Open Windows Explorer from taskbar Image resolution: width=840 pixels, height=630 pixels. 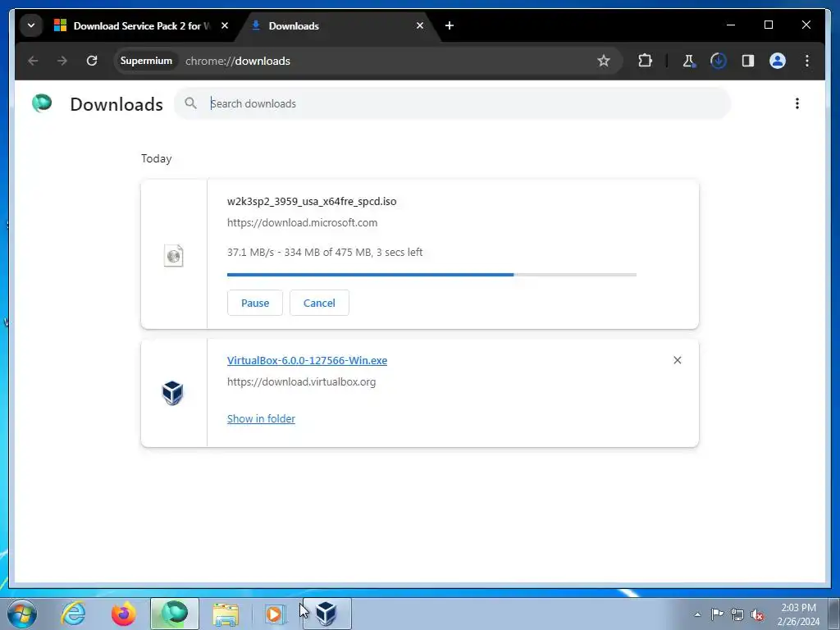226,614
